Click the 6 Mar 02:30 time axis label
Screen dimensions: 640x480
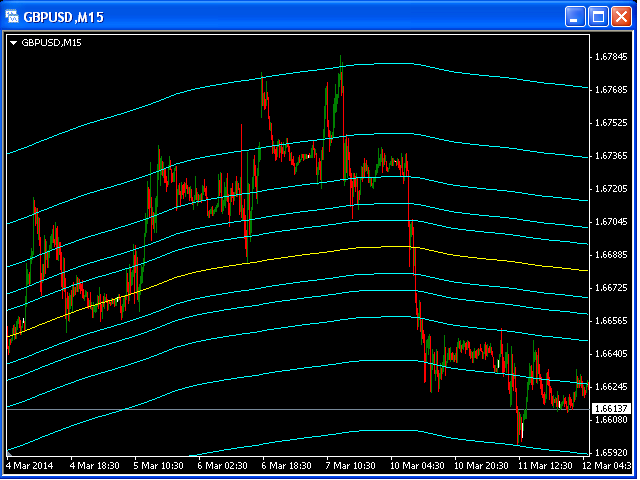pyautogui.click(x=223, y=466)
